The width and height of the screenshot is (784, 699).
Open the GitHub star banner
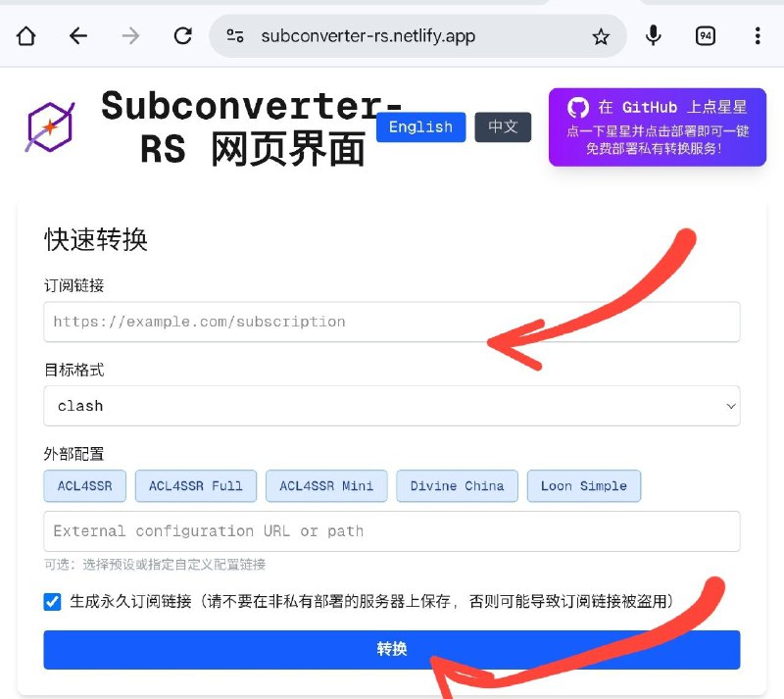tap(657, 127)
